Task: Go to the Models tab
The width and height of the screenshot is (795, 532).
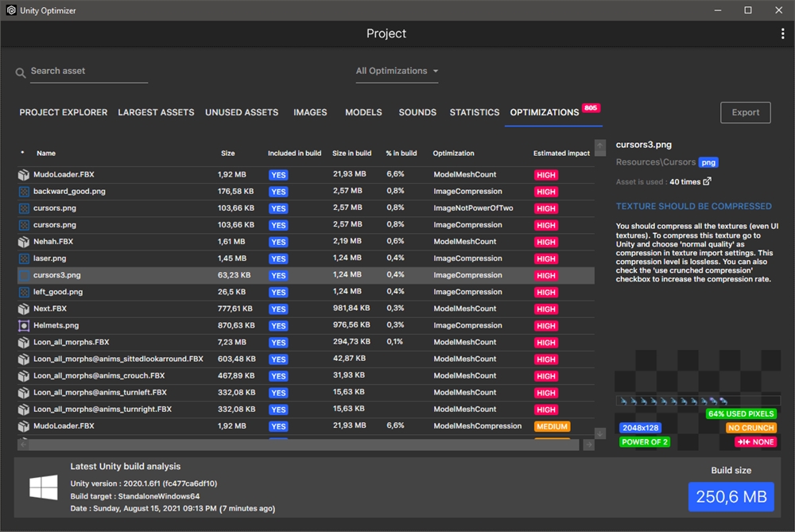Action: [363, 112]
